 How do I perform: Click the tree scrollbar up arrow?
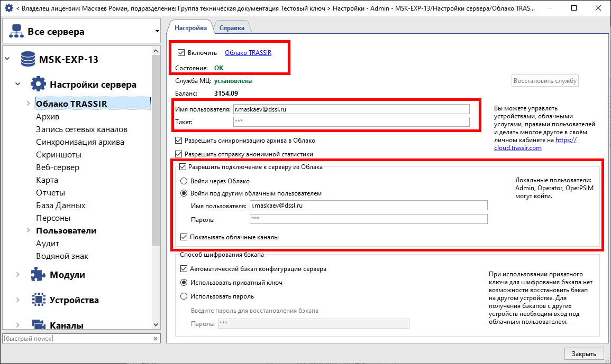(x=156, y=51)
